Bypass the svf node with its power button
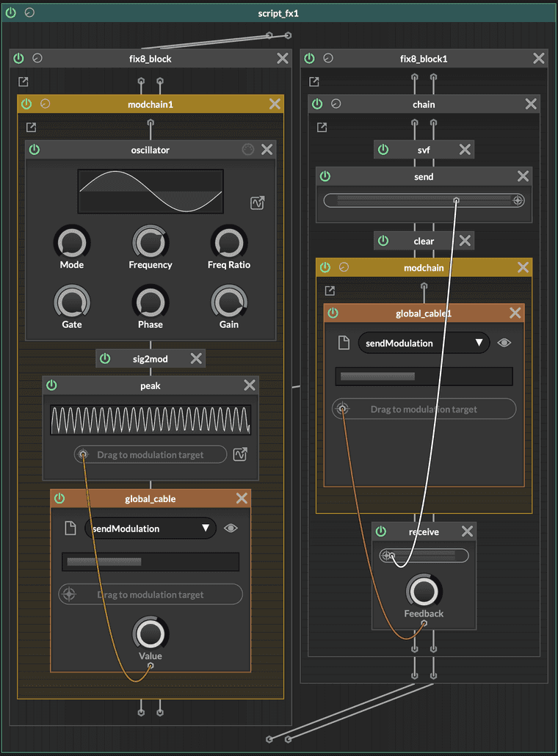The width and height of the screenshot is (558, 756). pyautogui.click(x=383, y=150)
